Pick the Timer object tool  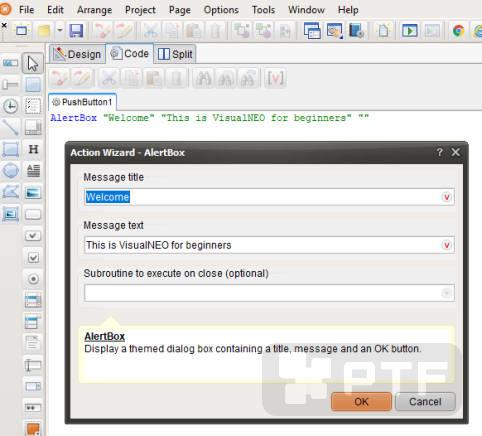[x=11, y=106]
